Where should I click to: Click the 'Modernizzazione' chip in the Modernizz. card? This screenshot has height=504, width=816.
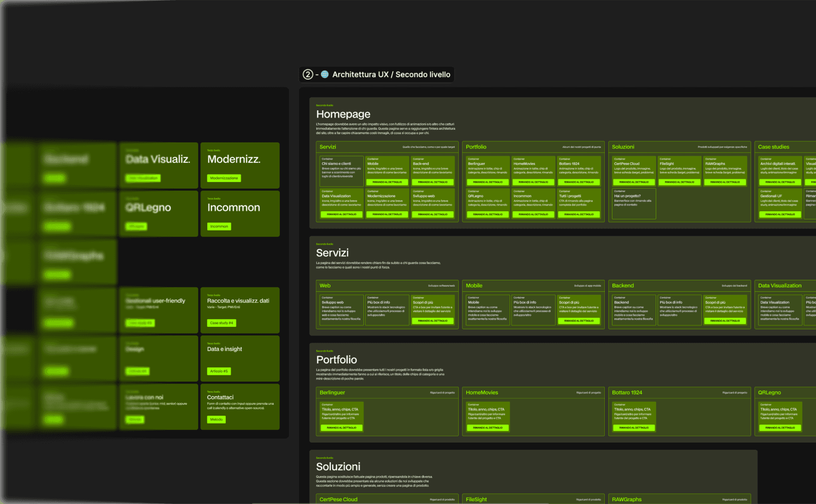click(224, 178)
